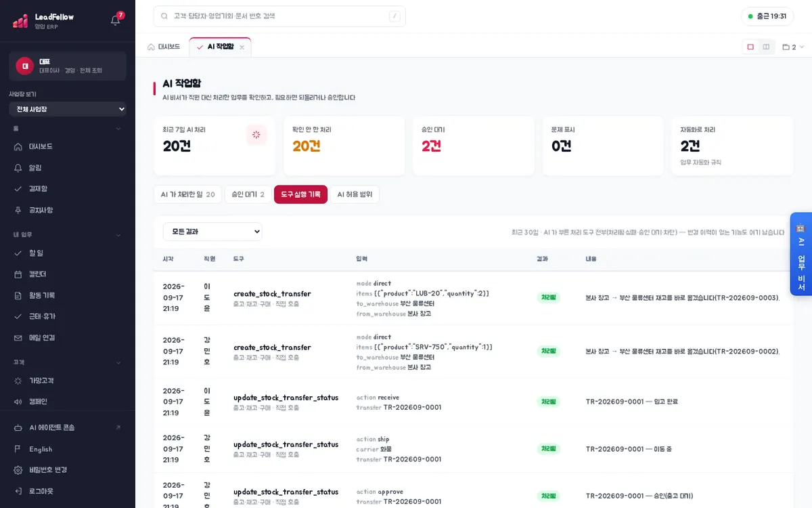
Task: Click the 대시보드 home icon in sidebar
Action: pos(18,146)
